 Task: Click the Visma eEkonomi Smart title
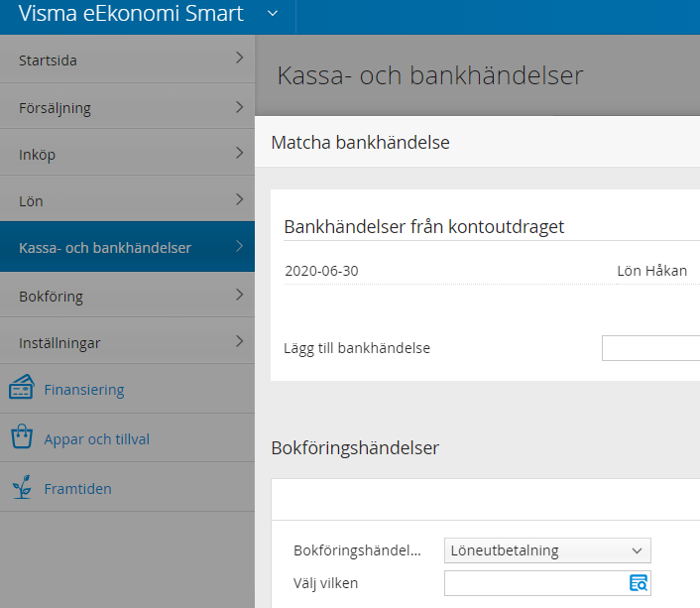click(131, 14)
